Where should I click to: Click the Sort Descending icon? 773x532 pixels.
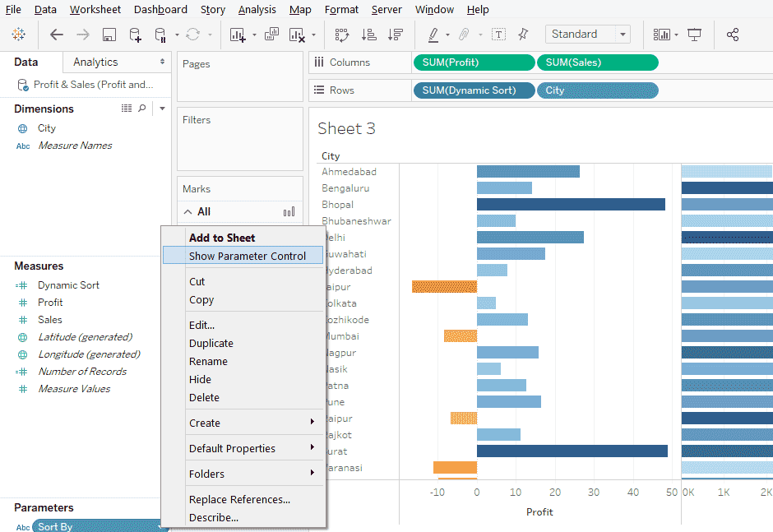[395, 35]
